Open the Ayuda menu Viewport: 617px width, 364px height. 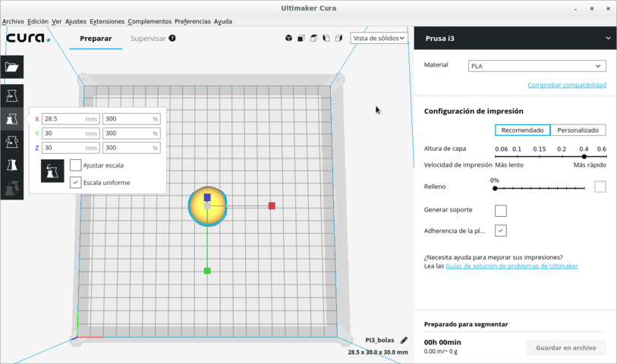tap(222, 21)
